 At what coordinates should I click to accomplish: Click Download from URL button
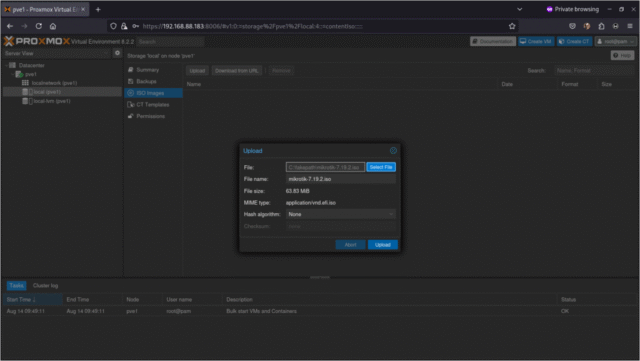[x=236, y=71]
